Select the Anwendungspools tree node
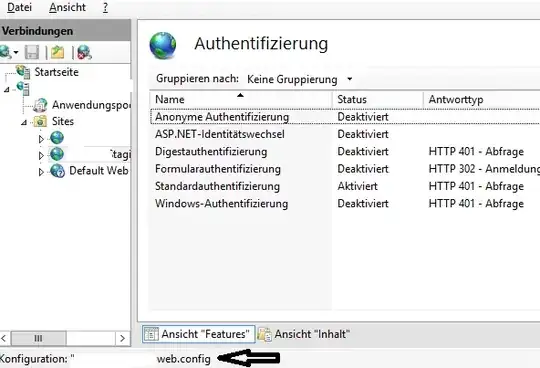The height and width of the screenshot is (368, 540). 91,105
